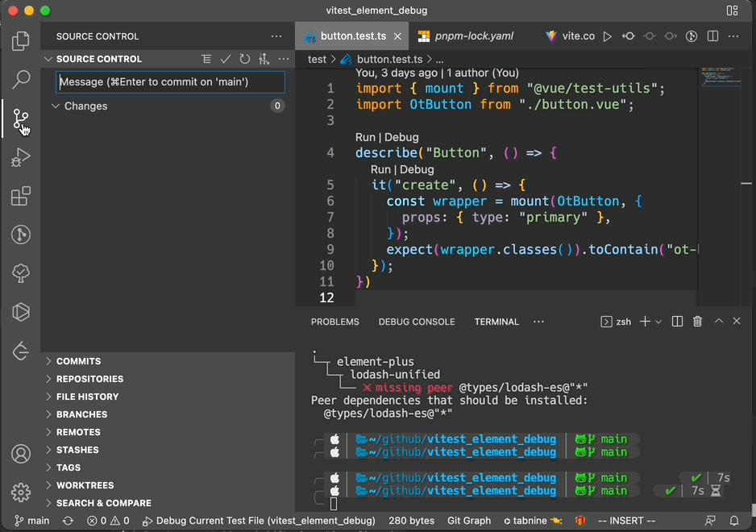Expand the FILE HISTORY section
Viewport: 756px width, 532px height.
(87, 397)
